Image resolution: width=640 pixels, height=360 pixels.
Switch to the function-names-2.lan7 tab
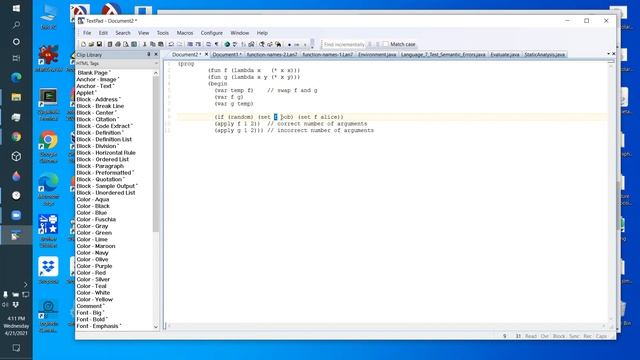[272, 55]
